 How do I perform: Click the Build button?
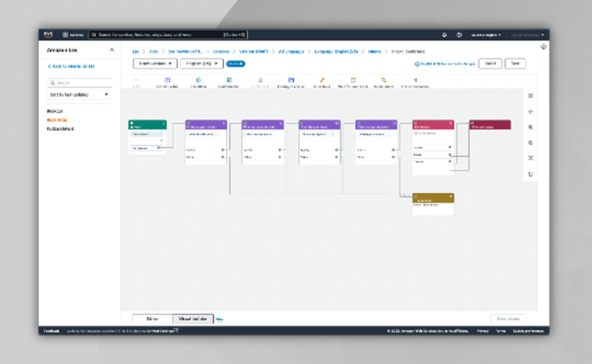click(490, 64)
